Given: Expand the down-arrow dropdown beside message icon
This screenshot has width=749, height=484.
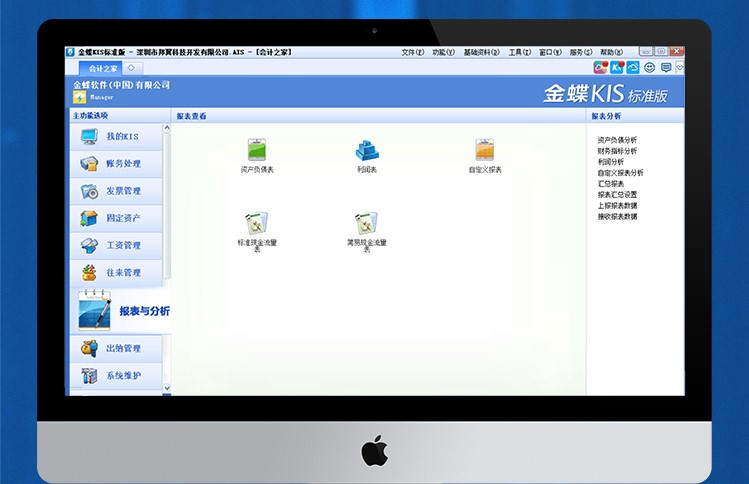Looking at the screenshot, I should coord(680,68).
